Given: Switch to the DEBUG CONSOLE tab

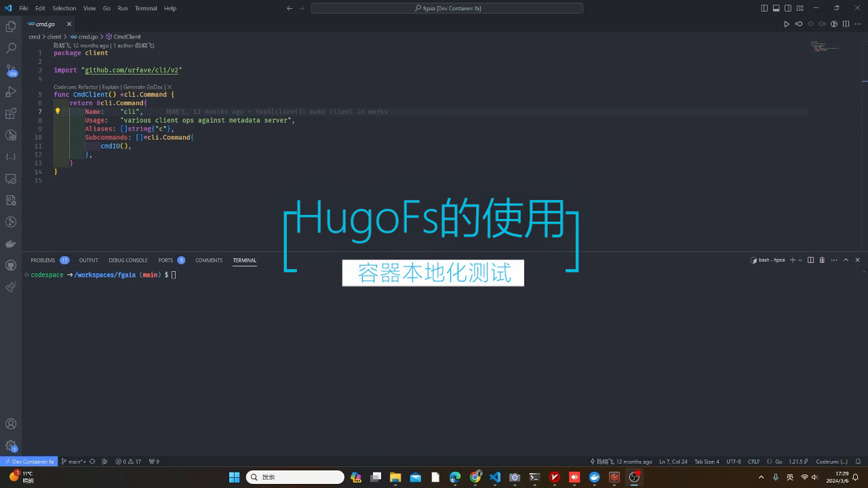Looking at the screenshot, I should click(128, 260).
